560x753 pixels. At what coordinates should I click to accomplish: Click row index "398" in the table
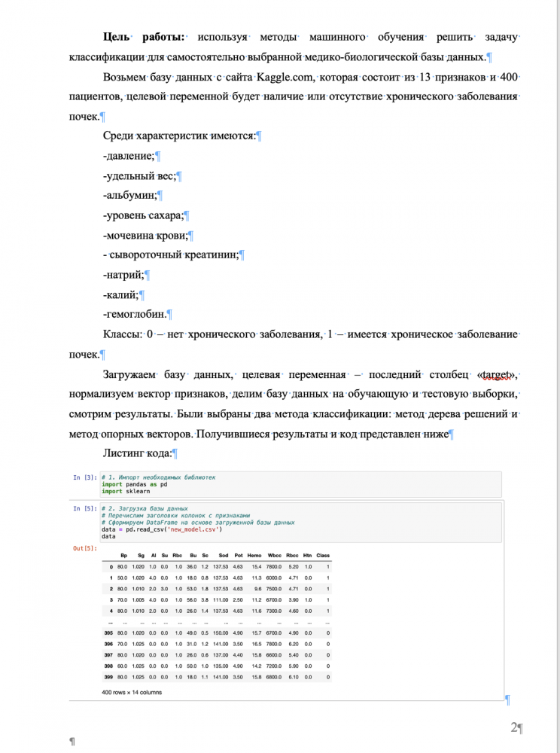[x=108, y=666]
